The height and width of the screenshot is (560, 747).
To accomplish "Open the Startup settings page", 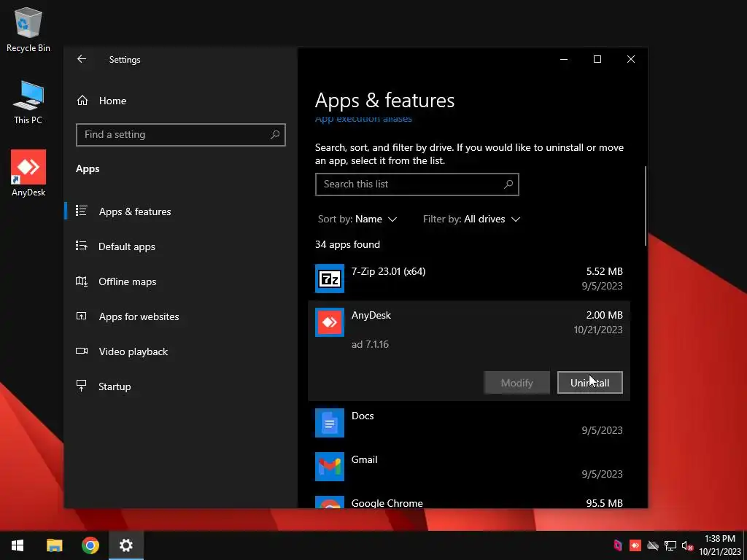I will 181,386.
